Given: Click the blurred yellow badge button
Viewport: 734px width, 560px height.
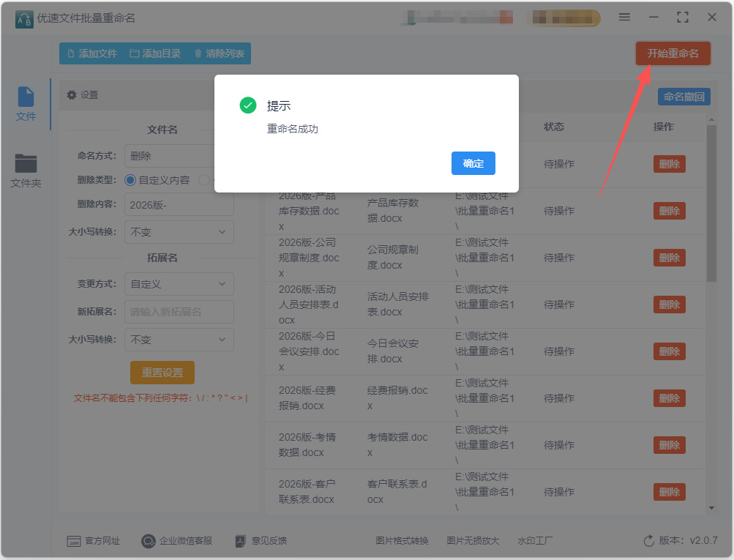Looking at the screenshot, I should click(x=563, y=18).
